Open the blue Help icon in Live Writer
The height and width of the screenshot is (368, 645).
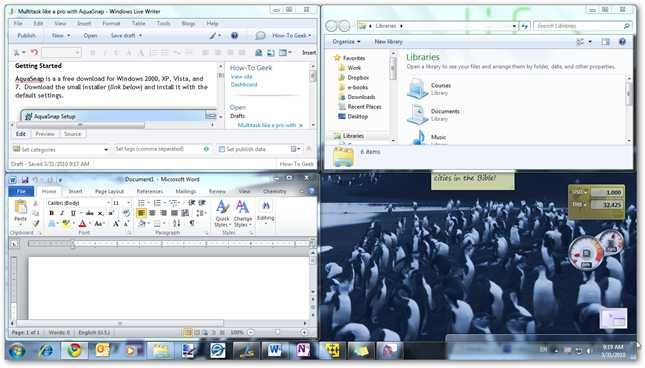point(234,36)
